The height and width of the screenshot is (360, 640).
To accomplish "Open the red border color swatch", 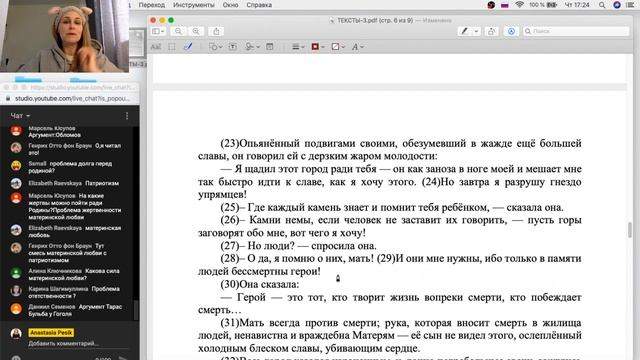I will click(x=318, y=47).
